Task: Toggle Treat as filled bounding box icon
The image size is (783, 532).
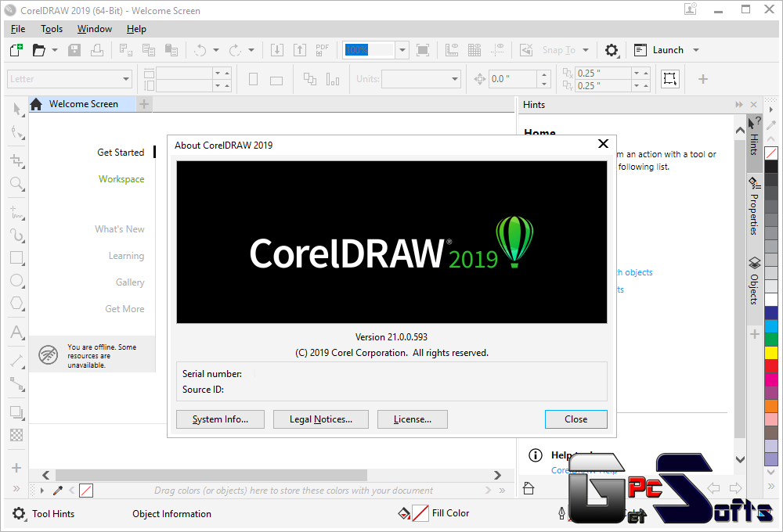Action: pyautogui.click(x=670, y=79)
